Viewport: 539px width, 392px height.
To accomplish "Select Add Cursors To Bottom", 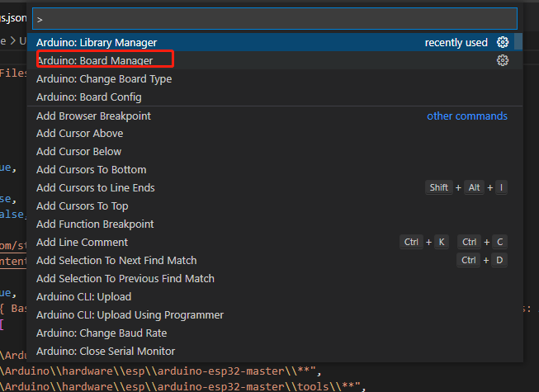I will tap(91, 170).
